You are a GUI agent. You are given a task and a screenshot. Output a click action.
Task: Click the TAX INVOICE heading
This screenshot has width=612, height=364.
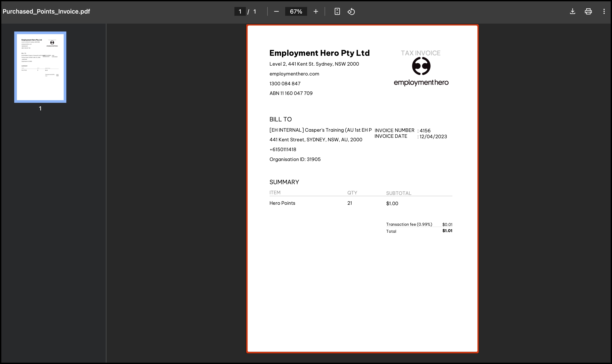click(x=420, y=53)
